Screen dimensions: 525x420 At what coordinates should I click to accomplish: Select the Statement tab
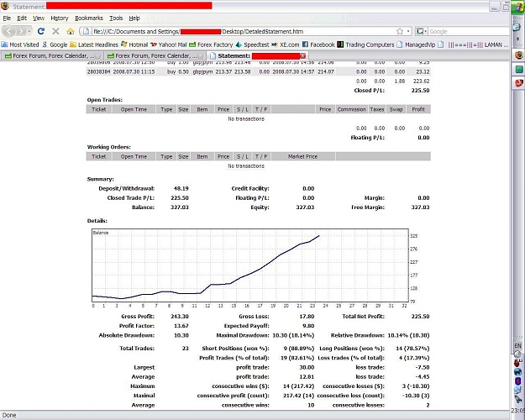[257, 56]
